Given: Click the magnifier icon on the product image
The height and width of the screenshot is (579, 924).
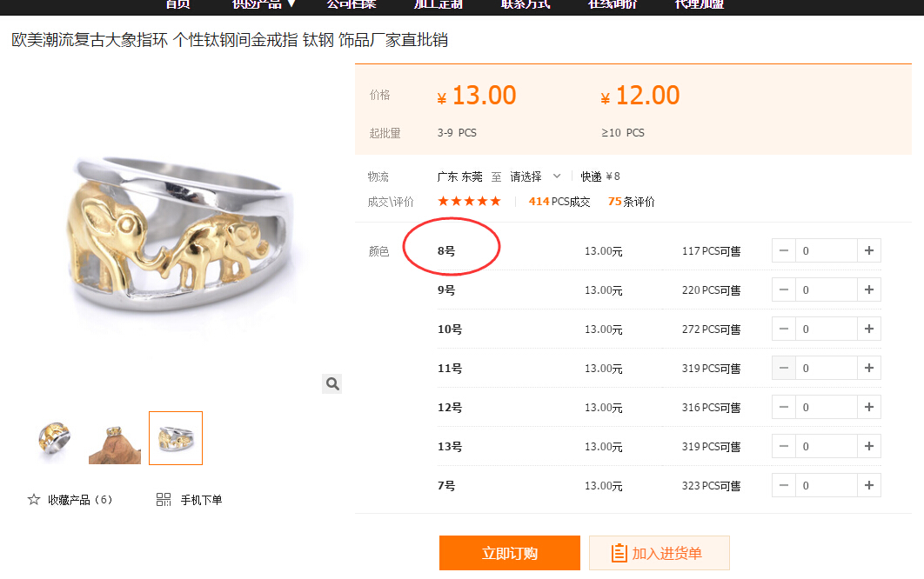Looking at the screenshot, I should click(x=332, y=384).
